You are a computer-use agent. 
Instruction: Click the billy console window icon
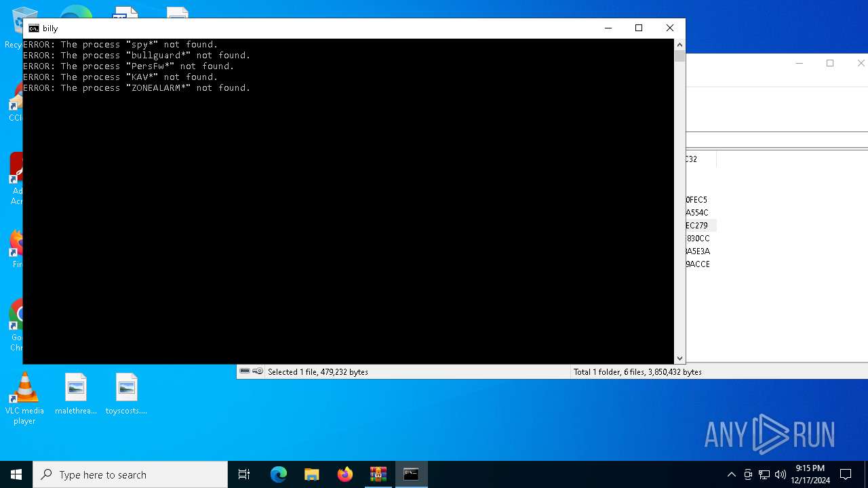(x=33, y=28)
